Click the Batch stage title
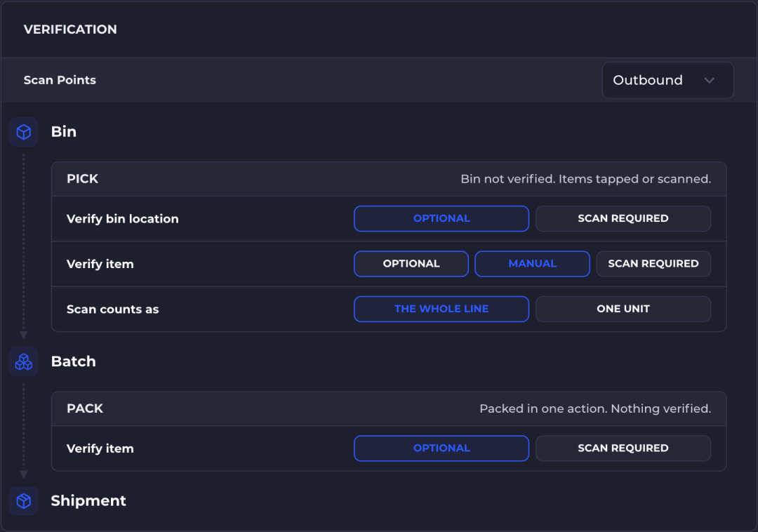The image size is (758, 532). [74, 361]
